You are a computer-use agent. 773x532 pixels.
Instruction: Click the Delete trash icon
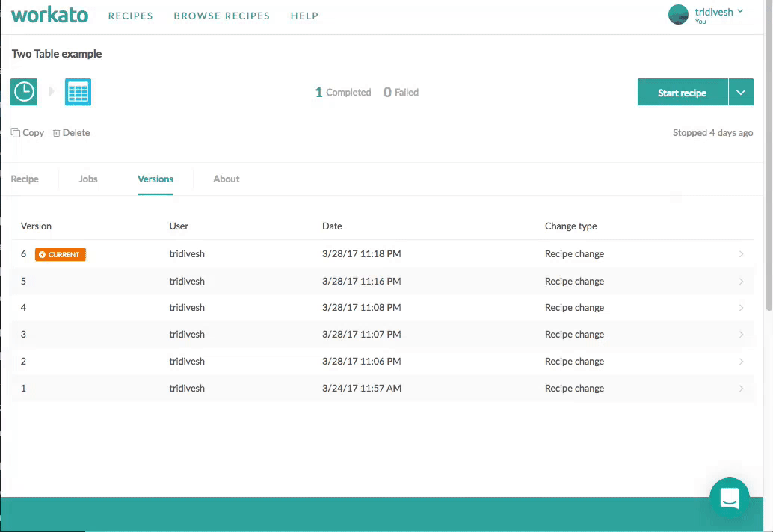click(x=57, y=132)
